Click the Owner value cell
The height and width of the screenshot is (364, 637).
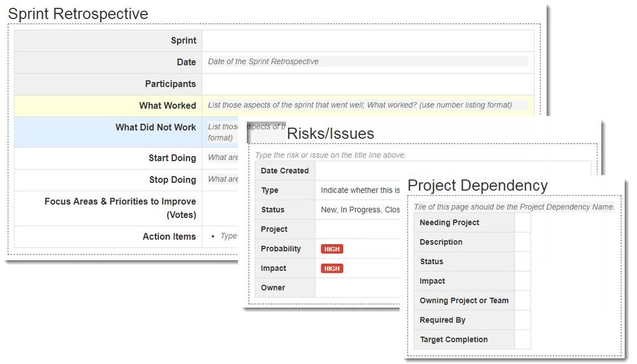[358, 288]
